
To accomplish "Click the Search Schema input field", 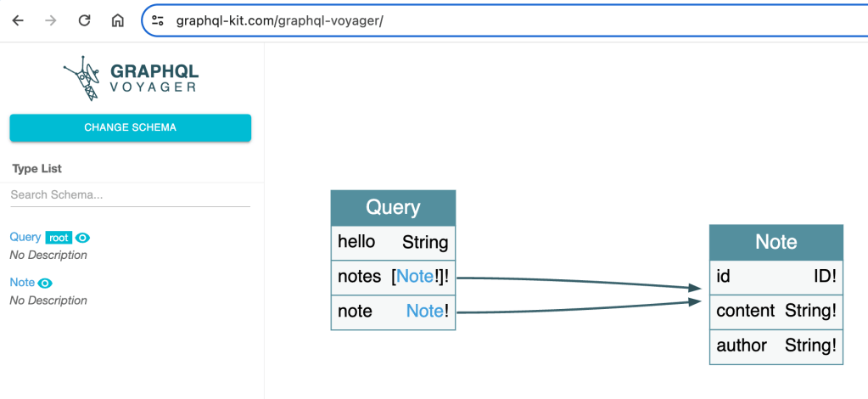I will [130, 195].
